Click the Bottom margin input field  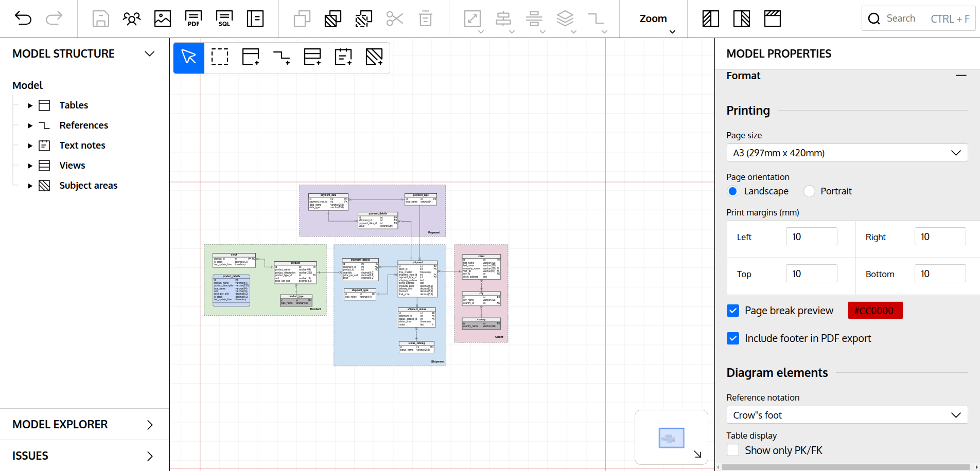click(940, 274)
